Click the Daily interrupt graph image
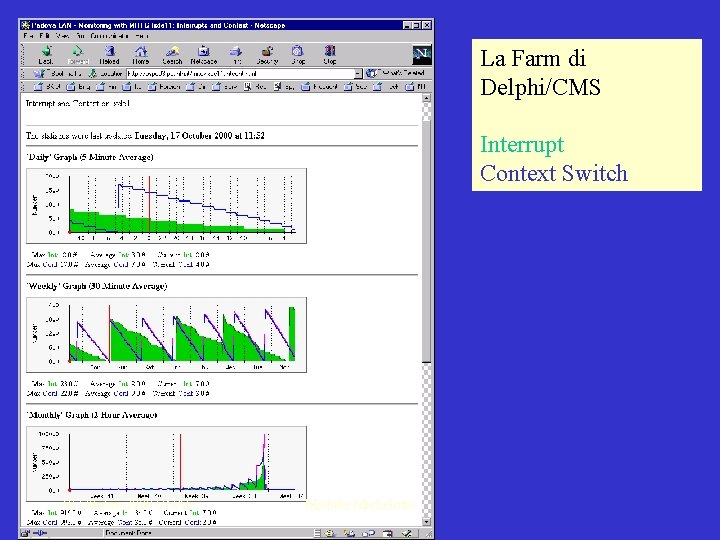Screen dimensions: 720x540 click(x=166, y=206)
